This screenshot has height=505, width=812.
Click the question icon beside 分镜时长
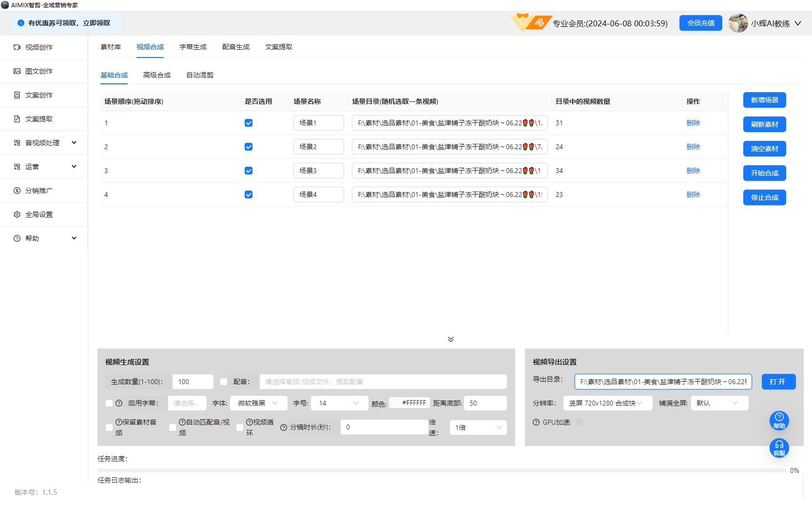(284, 427)
